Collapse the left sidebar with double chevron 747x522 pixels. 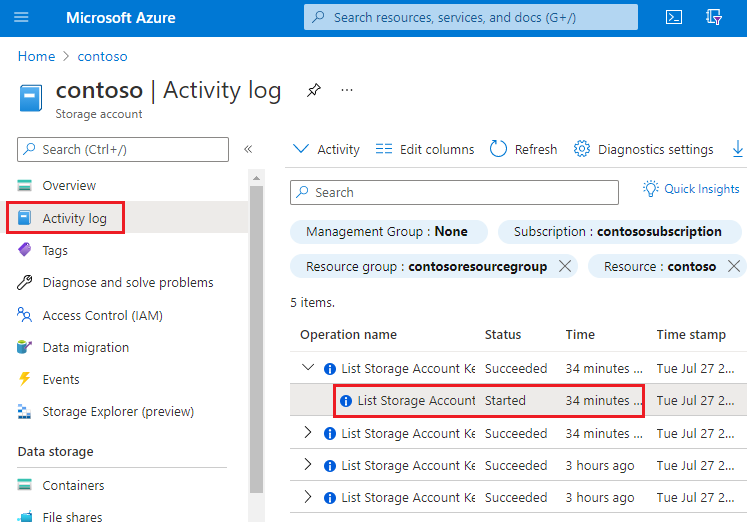pyautogui.click(x=248, y=149)
